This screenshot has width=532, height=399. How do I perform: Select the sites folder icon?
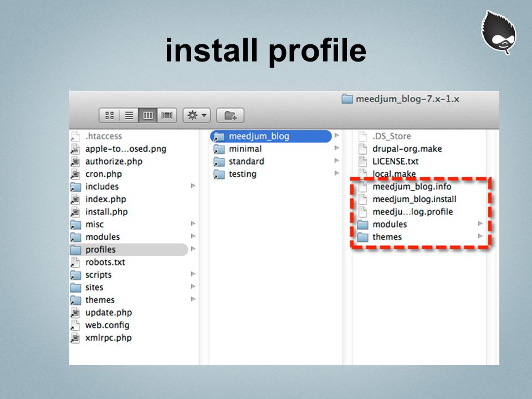tap(75, 288)
